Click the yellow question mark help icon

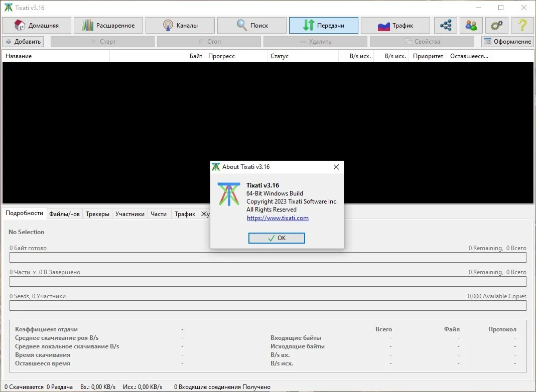(522, 25)
